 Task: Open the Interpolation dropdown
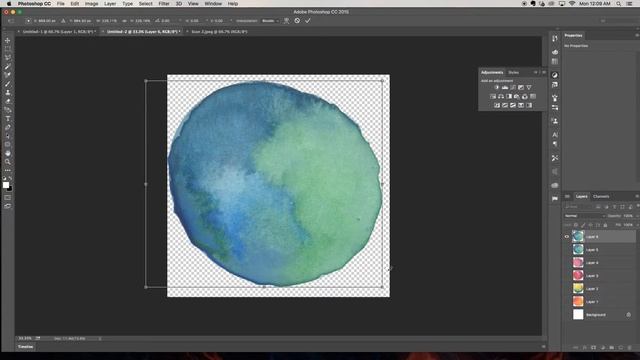pos(270,21)
